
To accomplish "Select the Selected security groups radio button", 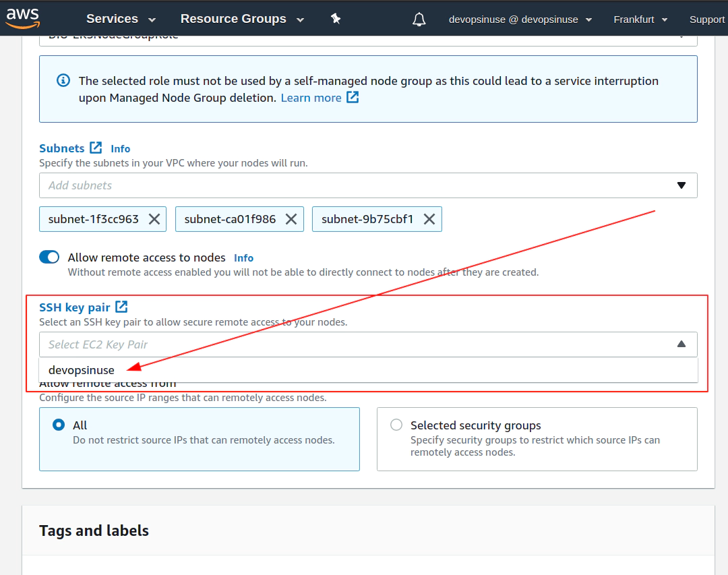I will coord(396,425).
